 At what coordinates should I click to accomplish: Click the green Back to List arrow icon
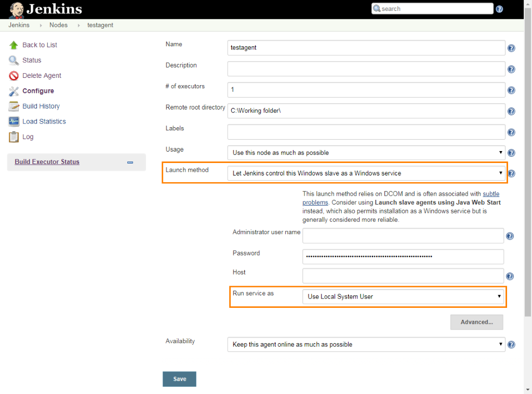tap(14, 45)
